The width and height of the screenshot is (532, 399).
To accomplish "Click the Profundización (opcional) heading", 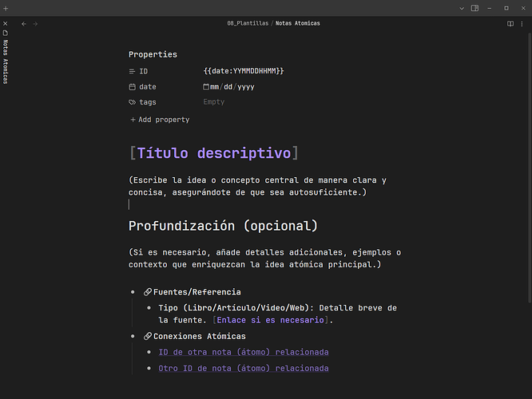I will coord(223,226).
